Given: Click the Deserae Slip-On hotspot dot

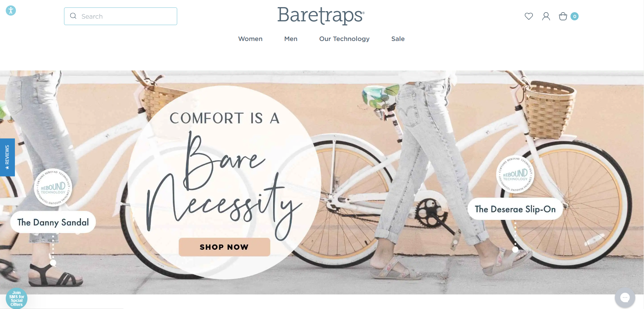Looking at the screenshot, I should coord(515,249).
